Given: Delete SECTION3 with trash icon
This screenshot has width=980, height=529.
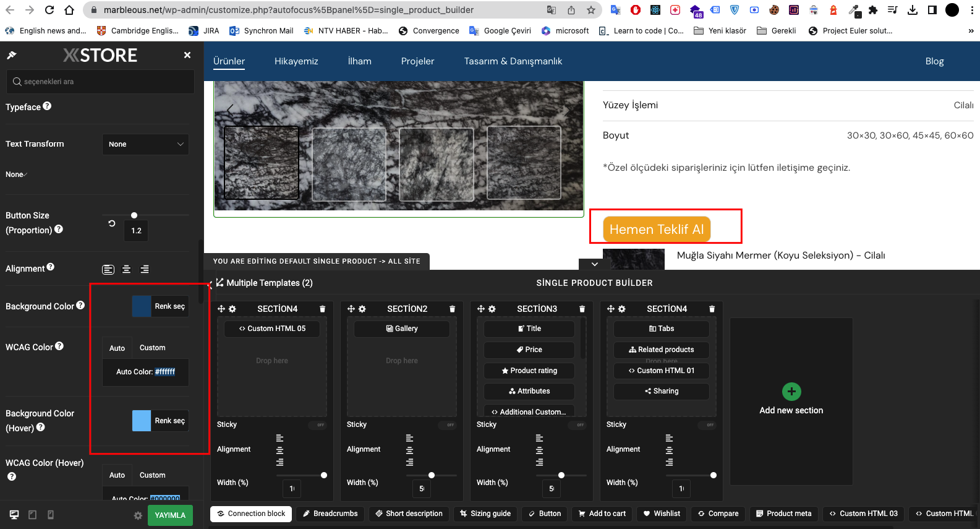Looking at the screenshot, I should (582, 309).
